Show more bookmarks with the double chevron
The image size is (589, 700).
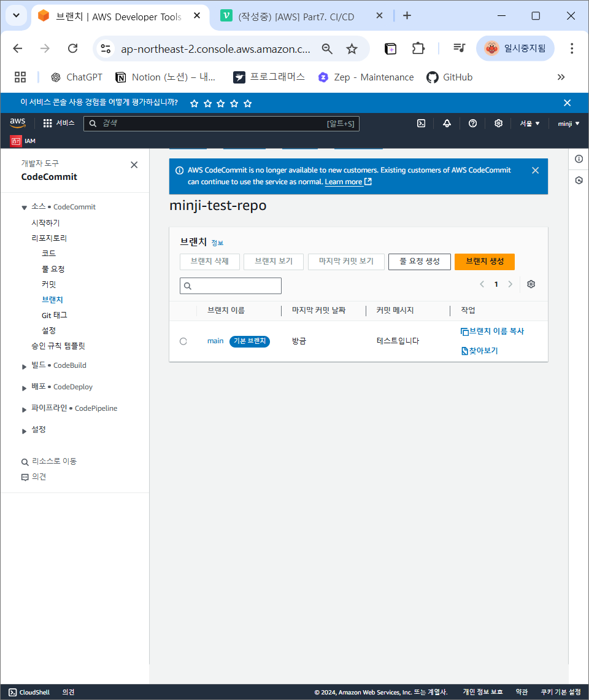click(x=561, y=77)
